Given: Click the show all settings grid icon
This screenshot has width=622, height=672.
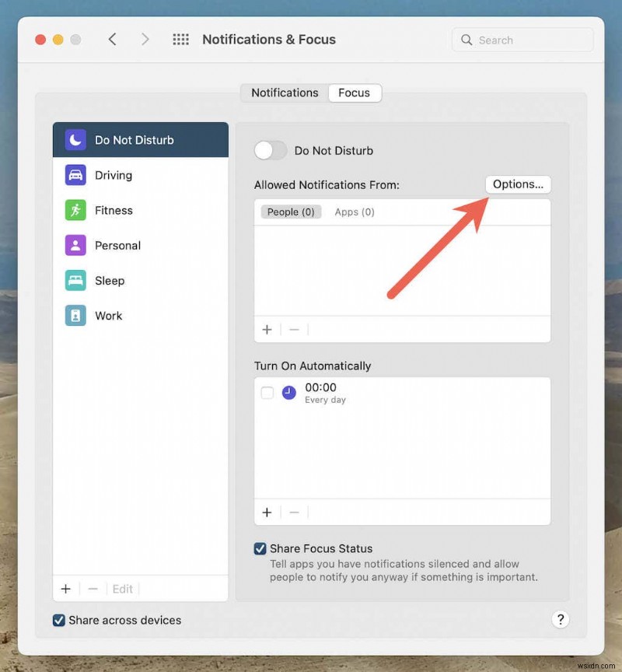Looking at the screenshot, I should [180, 39].
